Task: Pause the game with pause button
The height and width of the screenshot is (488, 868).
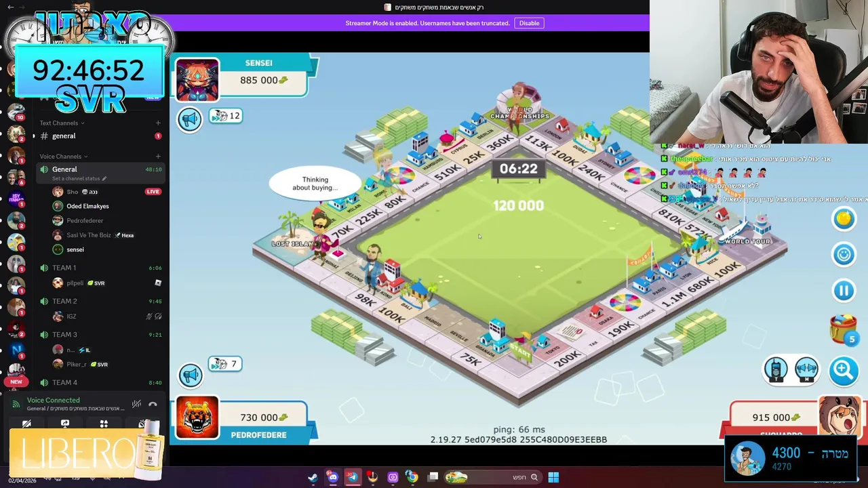Action: [844, 290]
